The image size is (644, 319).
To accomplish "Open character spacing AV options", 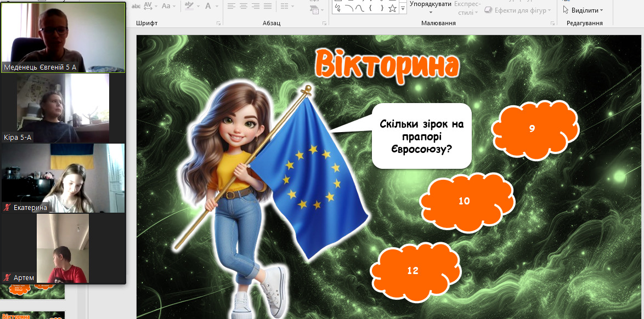I will pyautogui.click(x=148, y=5).
